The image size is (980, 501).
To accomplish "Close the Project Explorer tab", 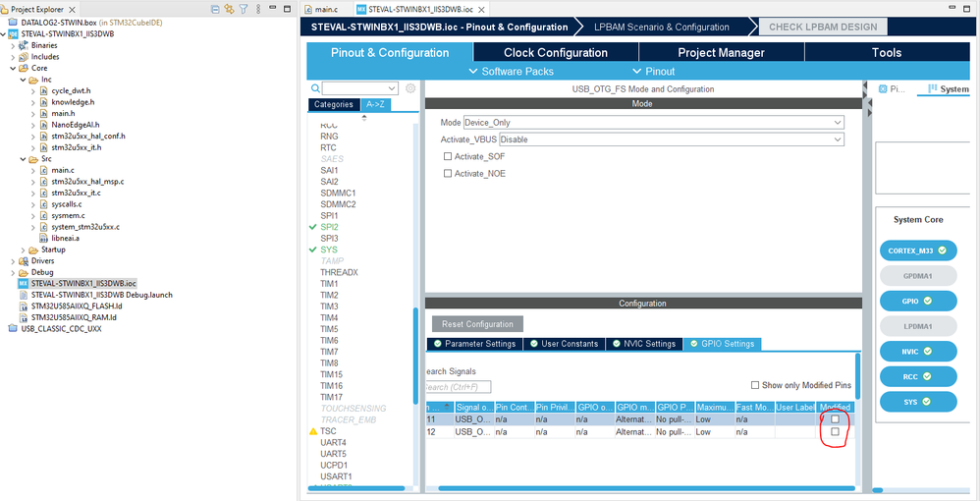I will pyautogui.click(x=72, y=10).
